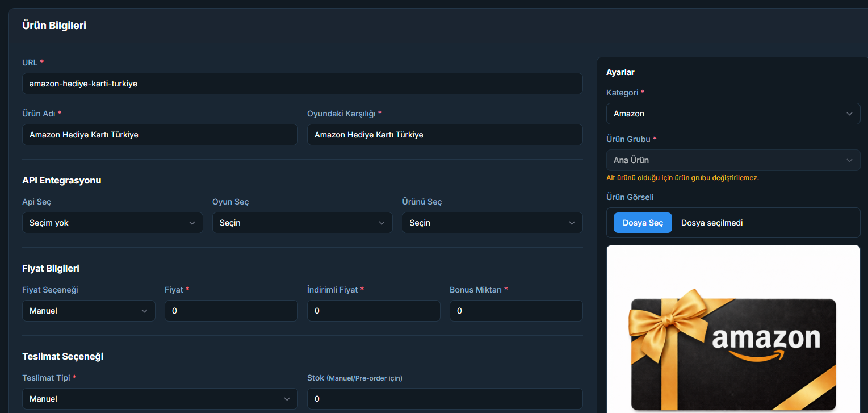Open the Ürünü Seç dropdown
The image size is (868, 413).
coord(492,223)
